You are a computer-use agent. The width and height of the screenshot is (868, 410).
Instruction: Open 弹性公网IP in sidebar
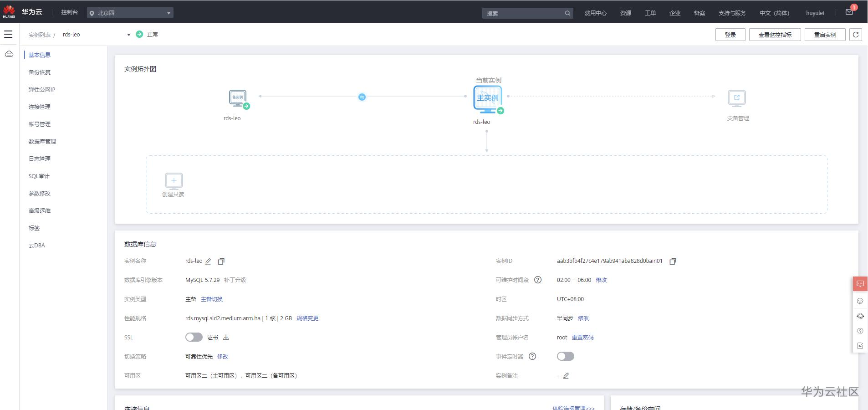(x=42, y=89)
